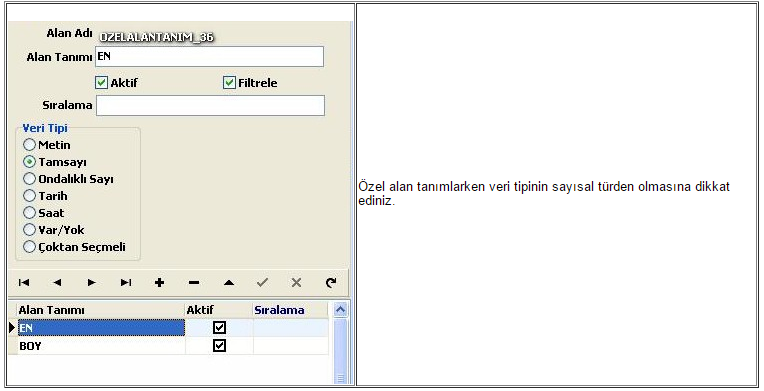
Task: Jump to last record in navigator
Action: click(x=126, y=282)
